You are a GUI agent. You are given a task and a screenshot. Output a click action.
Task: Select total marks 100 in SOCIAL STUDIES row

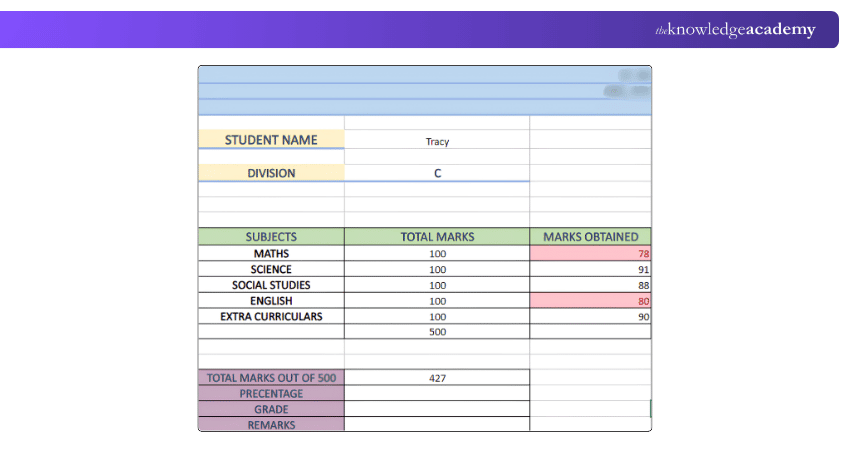pos(437,285)
